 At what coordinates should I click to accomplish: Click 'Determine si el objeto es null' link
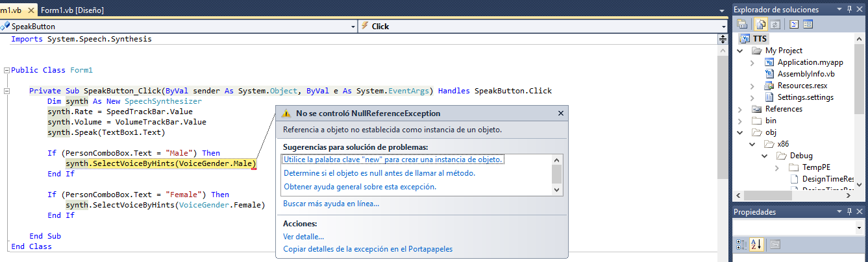coord(380,173)
